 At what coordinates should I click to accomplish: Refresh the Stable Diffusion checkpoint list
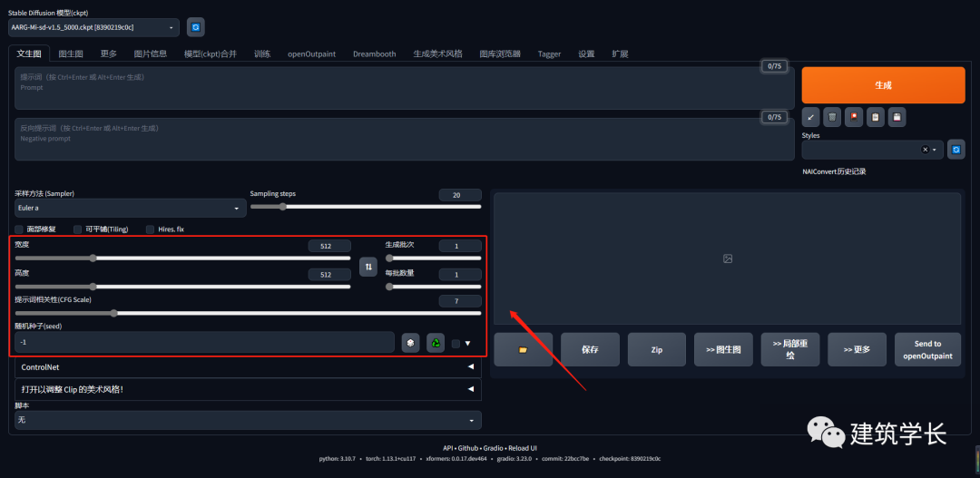[196, 27]
